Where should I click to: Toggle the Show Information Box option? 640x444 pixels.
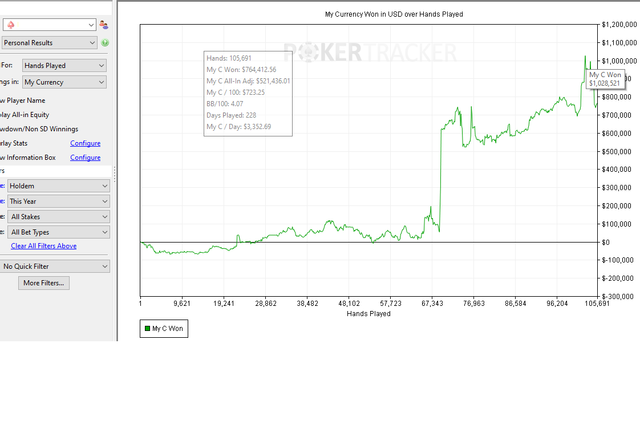[x=28, y=158]
